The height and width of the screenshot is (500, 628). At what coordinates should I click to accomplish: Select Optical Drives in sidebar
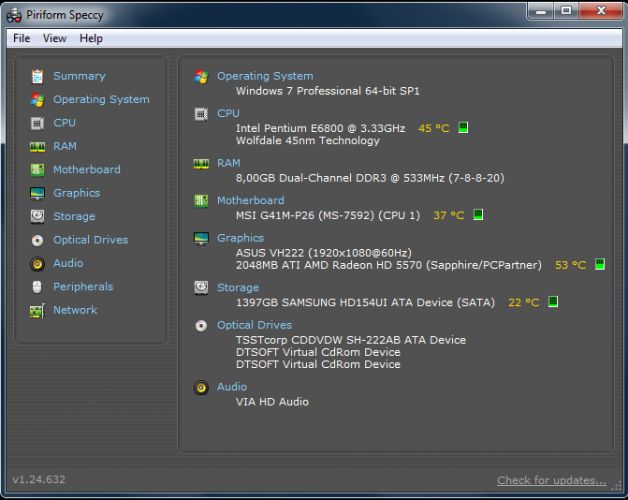coord(91,240)
